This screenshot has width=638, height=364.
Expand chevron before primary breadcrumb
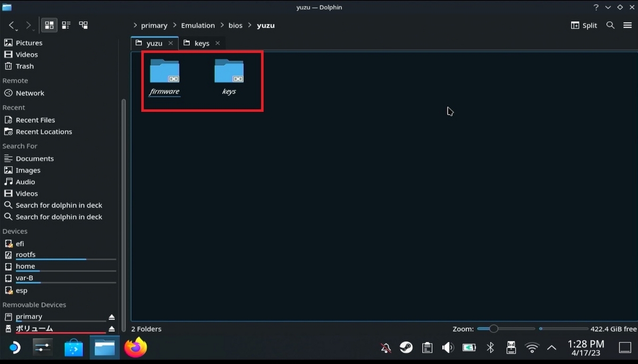135,26
